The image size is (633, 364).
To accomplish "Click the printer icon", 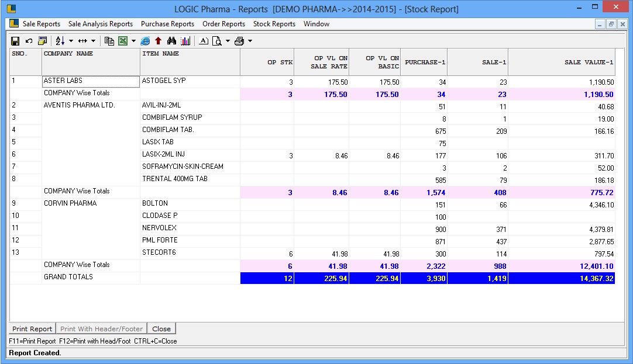I will click(x=239, y=41).
